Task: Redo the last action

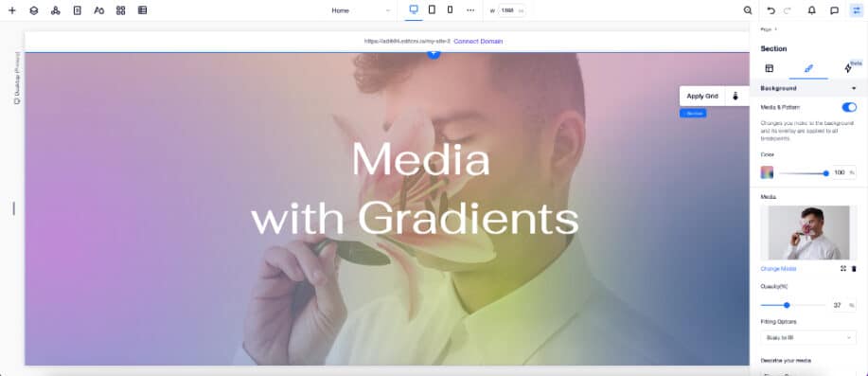Action: click(x=788, y=10)
